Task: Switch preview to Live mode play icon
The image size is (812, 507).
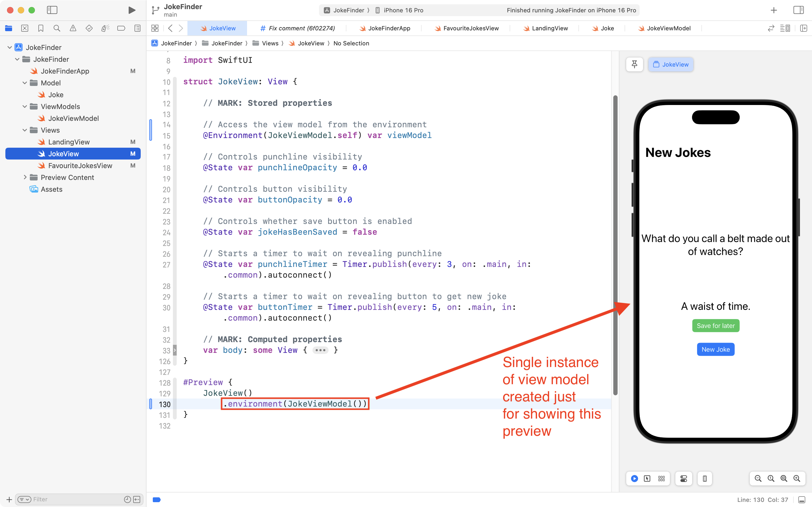Action: click(x=634, y=479)
